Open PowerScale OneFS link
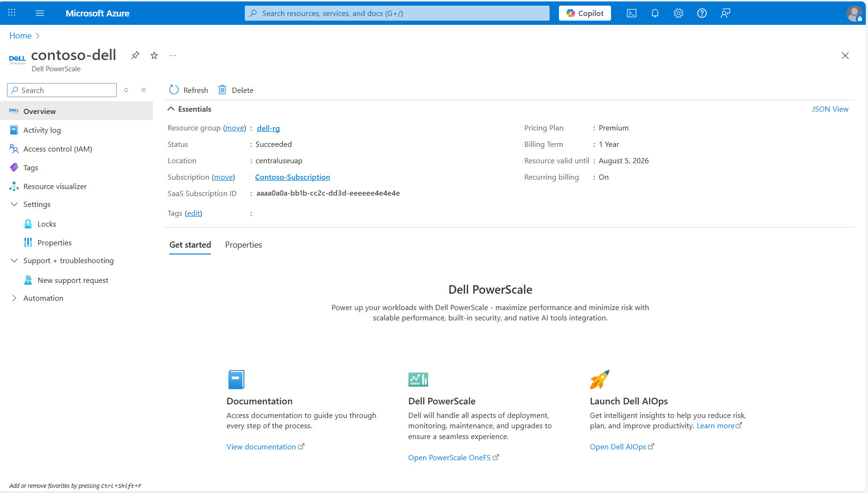Viewport: 868px width, 493px height. click(x=453, y=458)
